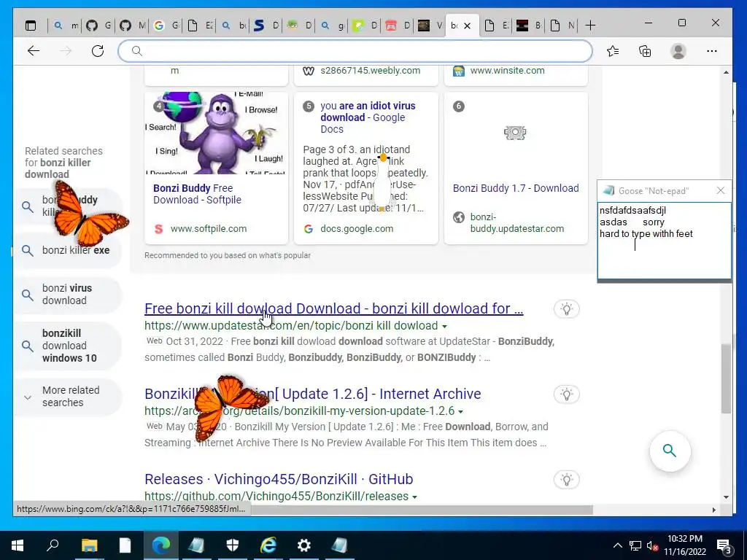Switch to the tab with the frog icon

click(300, 26)
